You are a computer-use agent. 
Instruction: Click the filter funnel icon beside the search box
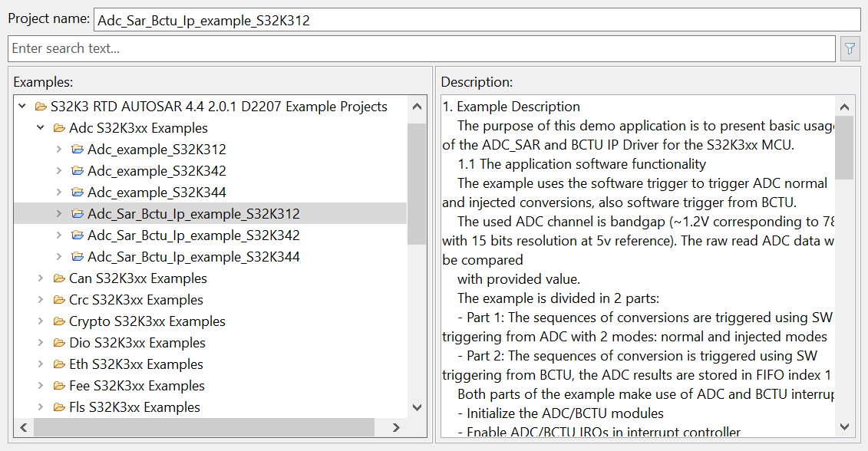[x=850, y=48]
